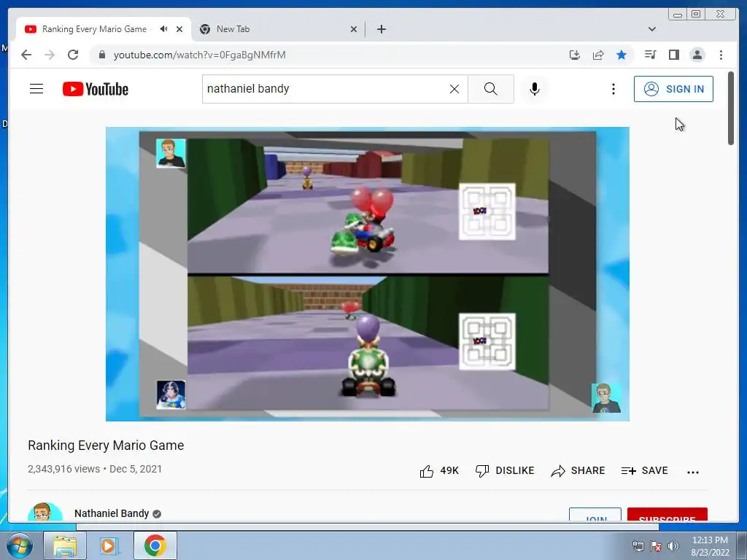Click the voice search microphone
This screenshot has height=560, width=747.
[535, 89]
